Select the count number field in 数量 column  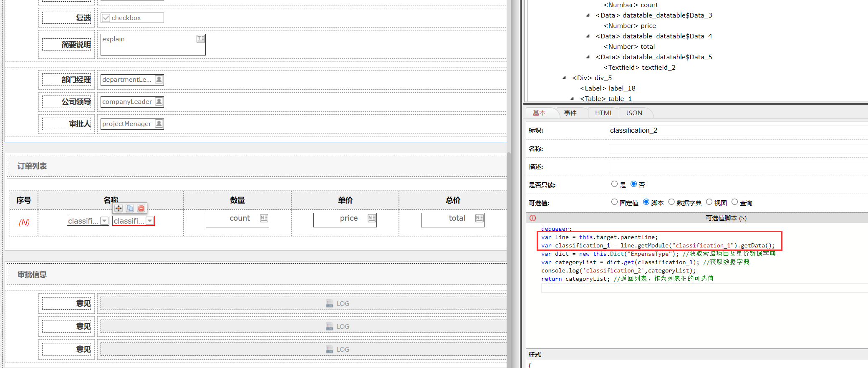click(237, 220)
